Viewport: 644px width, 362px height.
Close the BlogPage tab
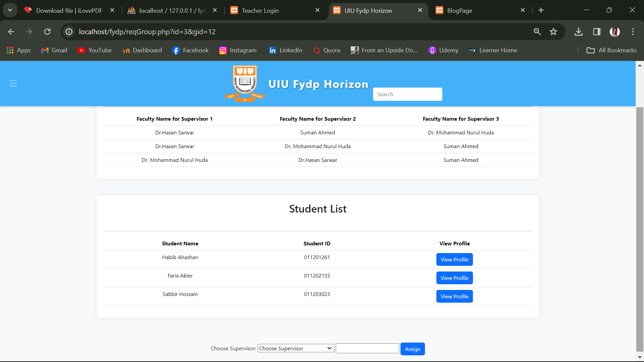pyautogui.click(x=523, y=10)
